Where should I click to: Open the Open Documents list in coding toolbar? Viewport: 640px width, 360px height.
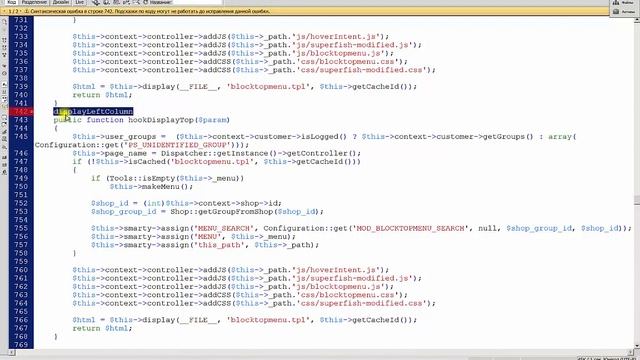(x=4, y=22)
